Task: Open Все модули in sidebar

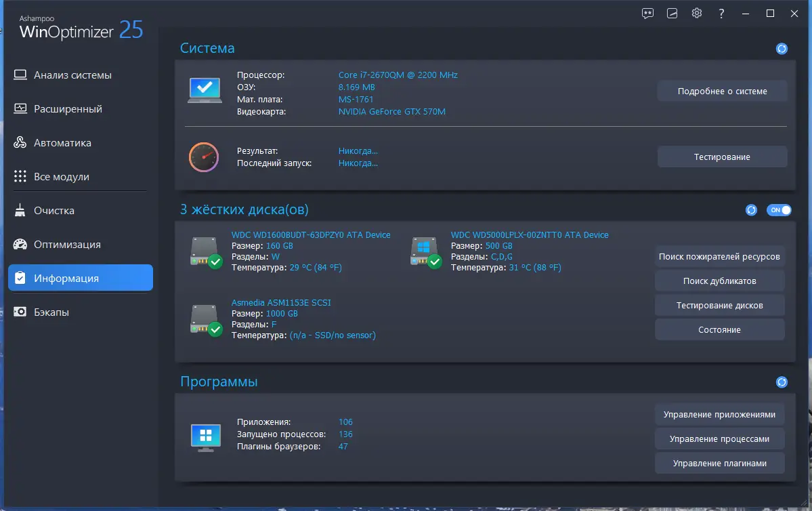Action: tap(81, 177)
